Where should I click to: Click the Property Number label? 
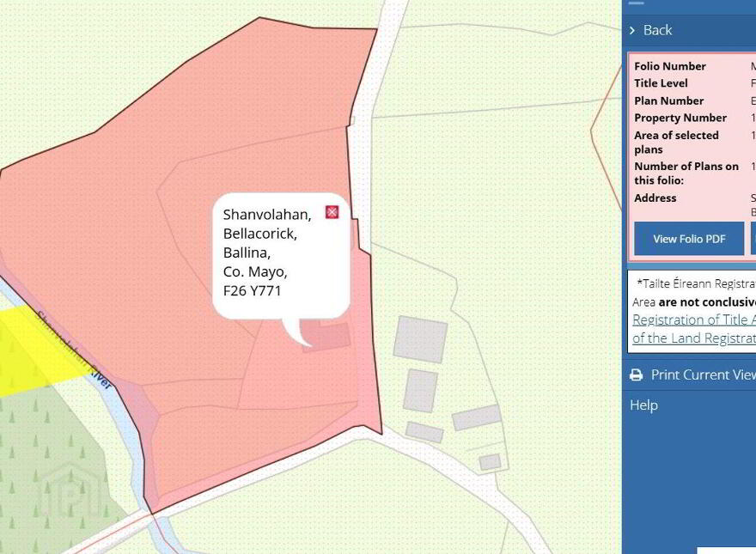point(680,118)
